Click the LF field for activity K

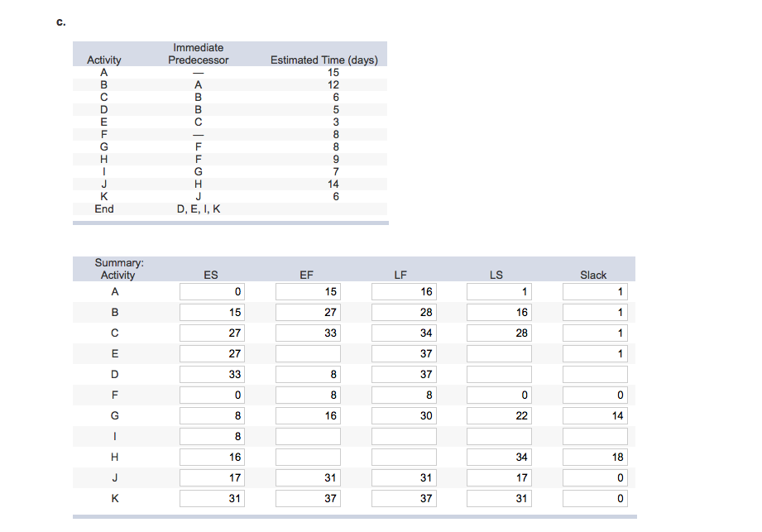pos(404,498)
